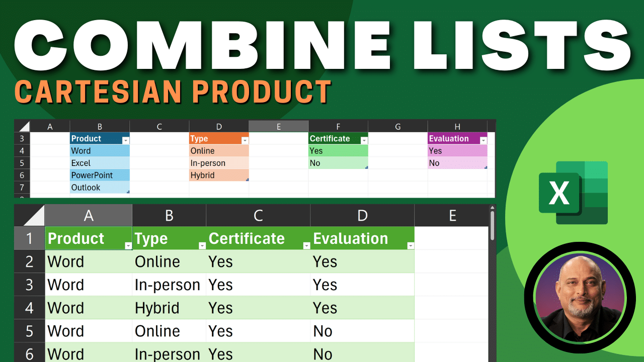Select highlighted column E header in upper sheet
This screenshot has width=644, height=362.
(x=279, y=127)
